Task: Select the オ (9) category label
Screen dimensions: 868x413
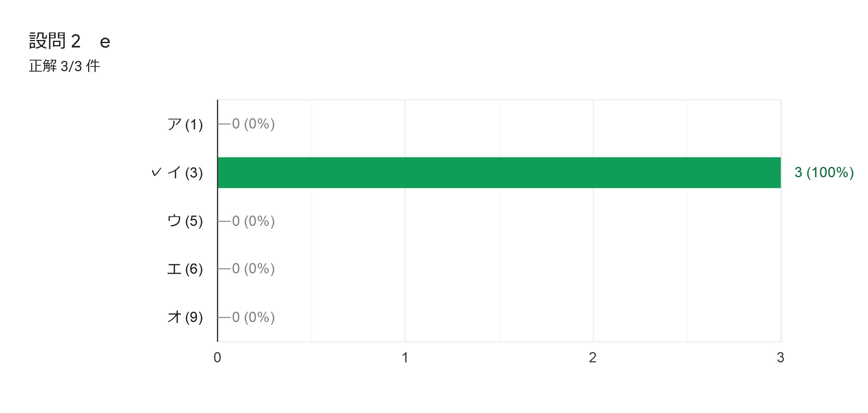Action: coord(185,317)
